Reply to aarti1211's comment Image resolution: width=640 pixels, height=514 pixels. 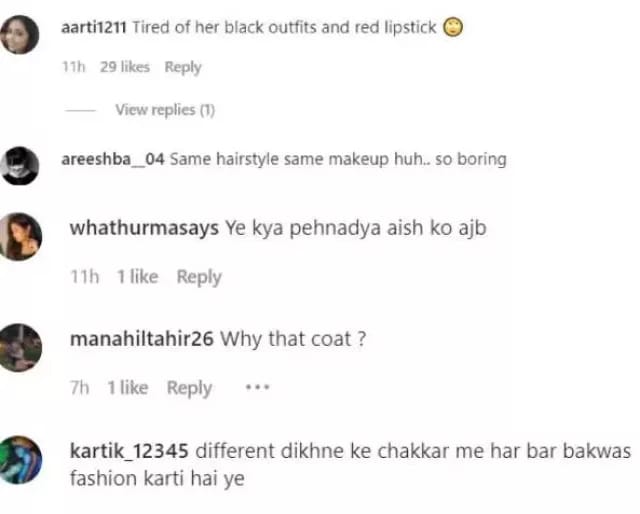tap(183, 67)
